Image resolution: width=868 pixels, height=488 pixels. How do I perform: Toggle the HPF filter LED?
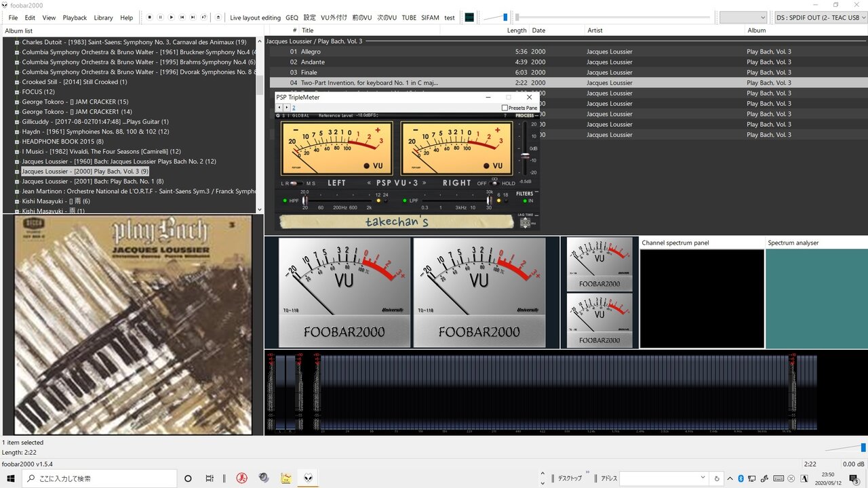tap(285, 201)
